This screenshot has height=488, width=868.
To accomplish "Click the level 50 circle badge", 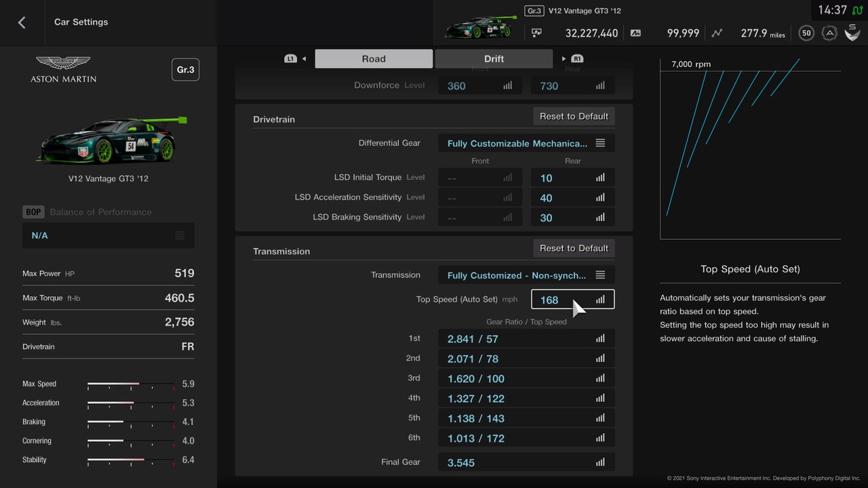I will [806, 33].
